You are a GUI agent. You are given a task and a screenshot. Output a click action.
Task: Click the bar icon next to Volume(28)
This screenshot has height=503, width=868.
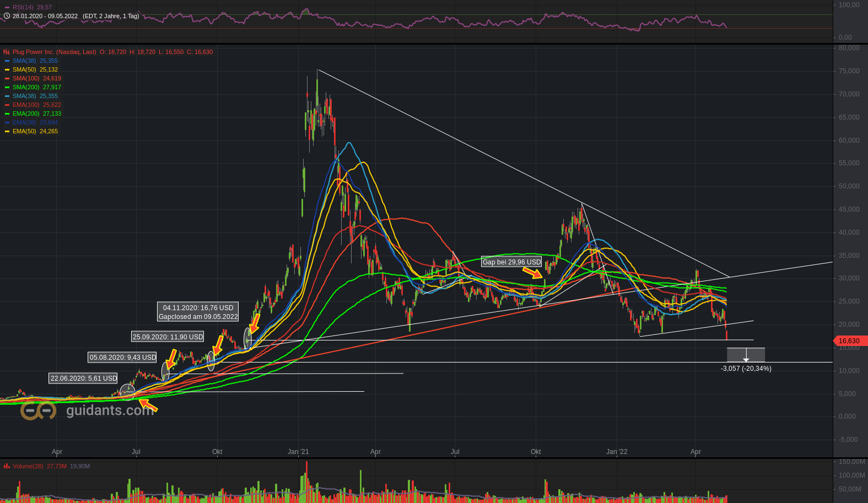point(7,466)
